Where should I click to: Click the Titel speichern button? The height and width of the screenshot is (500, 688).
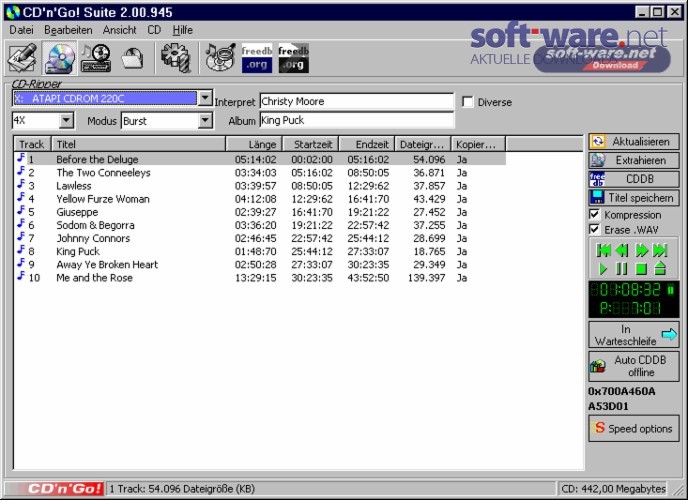[x=634, y=198]
